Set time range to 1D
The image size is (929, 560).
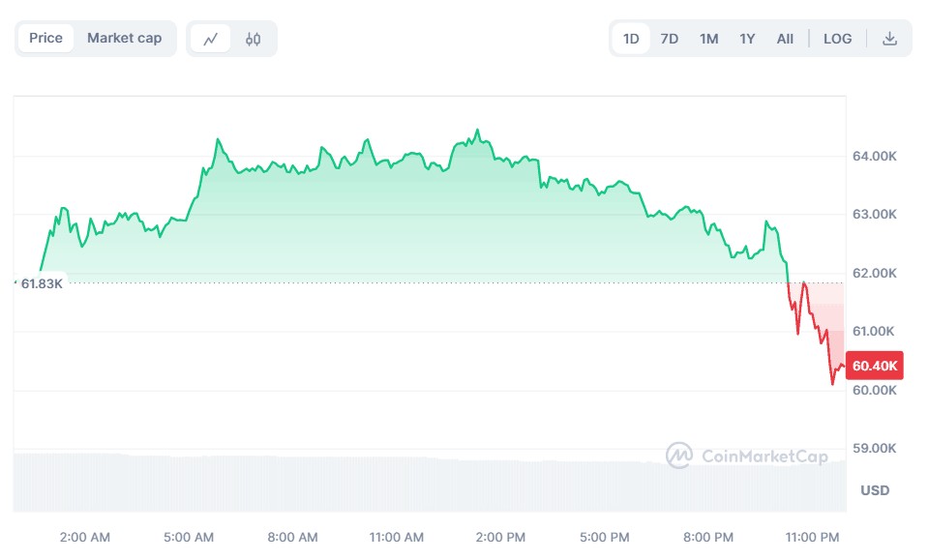pos(631,39)
